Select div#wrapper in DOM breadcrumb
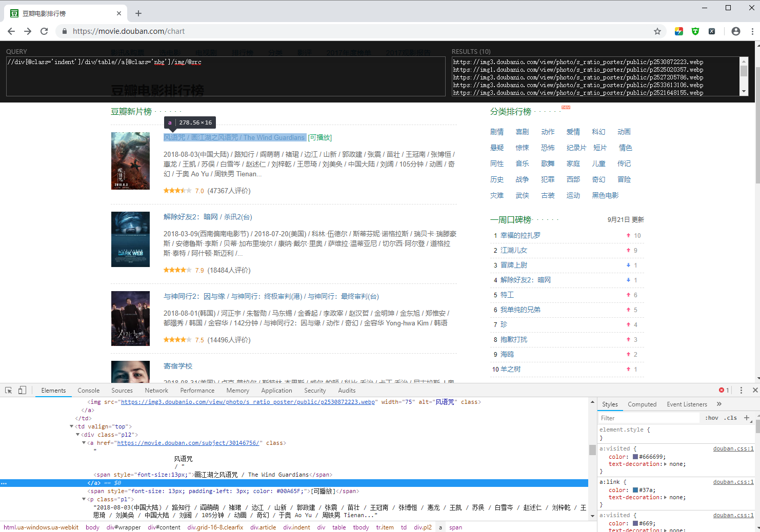760x532 pixels. click(x=124, y=527)
